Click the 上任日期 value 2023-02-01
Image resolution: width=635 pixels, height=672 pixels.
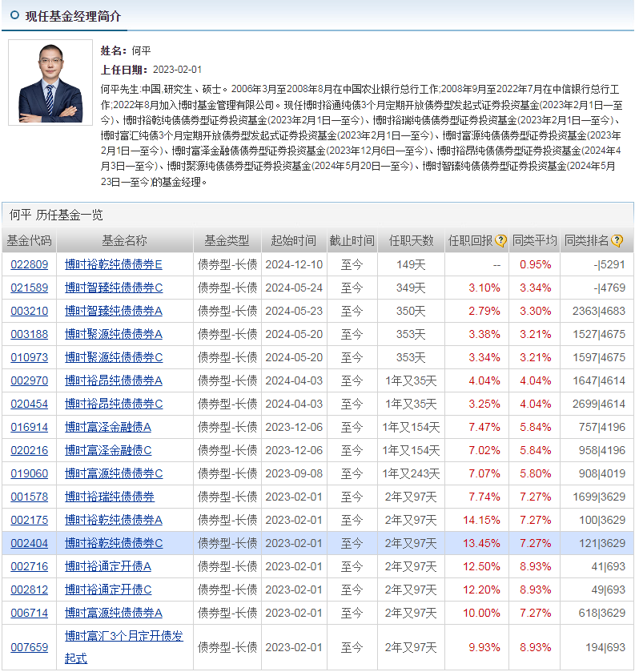click(178, 70)
